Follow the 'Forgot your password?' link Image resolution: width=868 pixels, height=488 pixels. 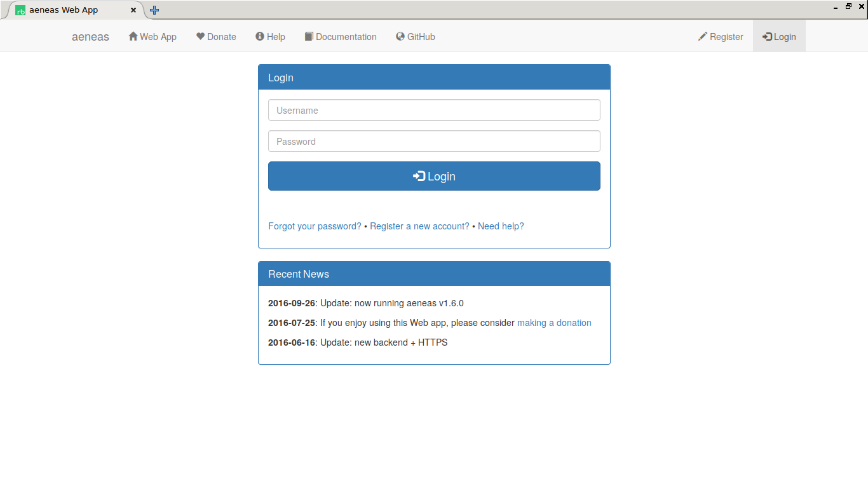click(315, 226)
